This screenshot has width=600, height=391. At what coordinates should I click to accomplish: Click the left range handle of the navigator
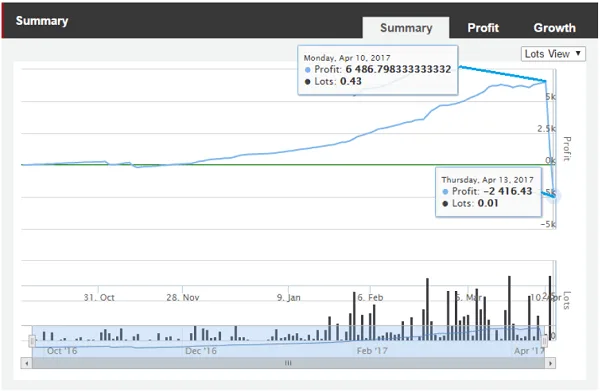pyautogui.click(x=32, y=341)
